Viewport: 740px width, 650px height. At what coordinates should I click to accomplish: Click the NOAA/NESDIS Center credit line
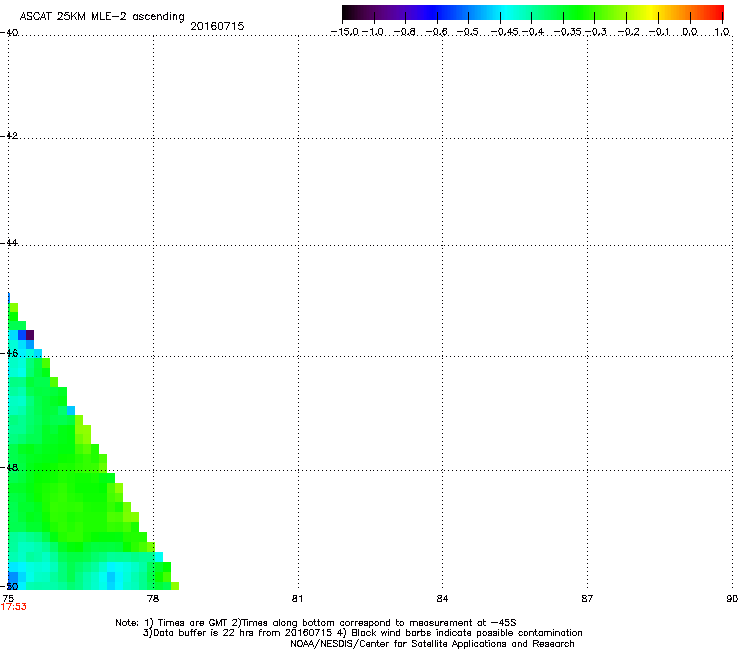tap(432, 644)
